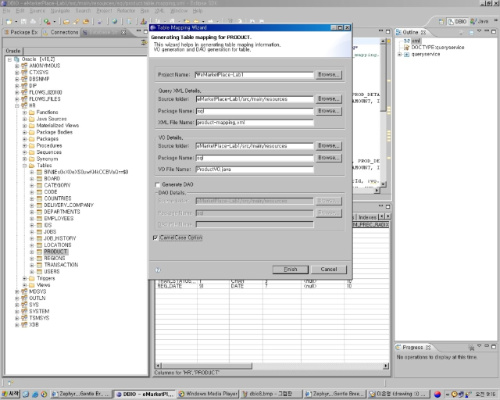Click the Start button on taskbar

[11, 394]
